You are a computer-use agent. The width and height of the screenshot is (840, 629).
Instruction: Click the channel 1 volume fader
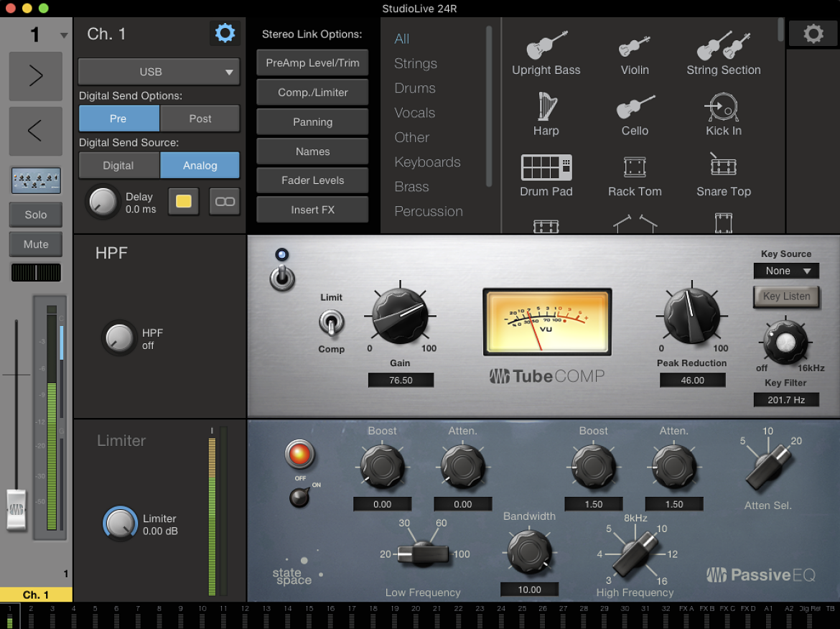tap(16, 509)
